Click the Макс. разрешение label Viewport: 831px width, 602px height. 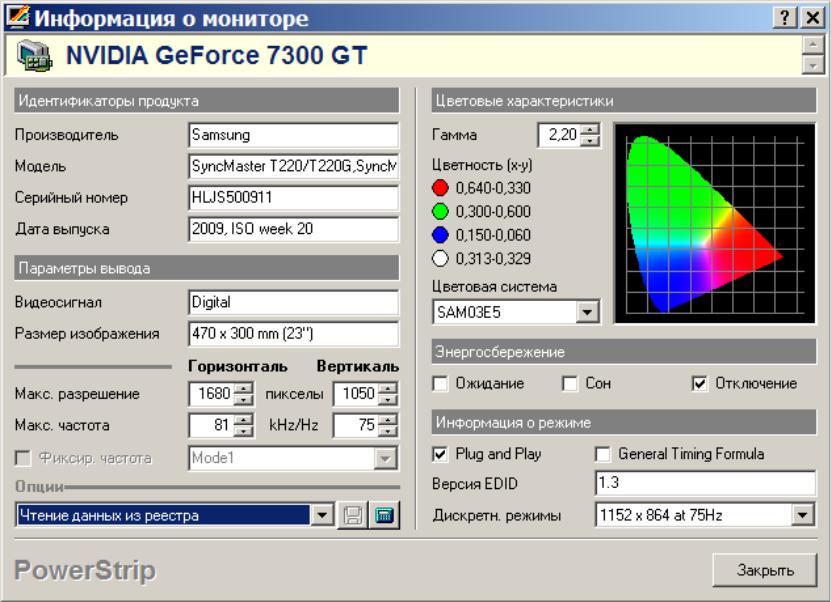click(x=77, y=394)
